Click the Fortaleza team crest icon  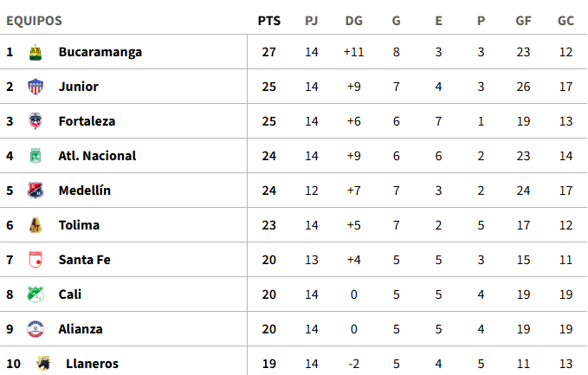36,121
